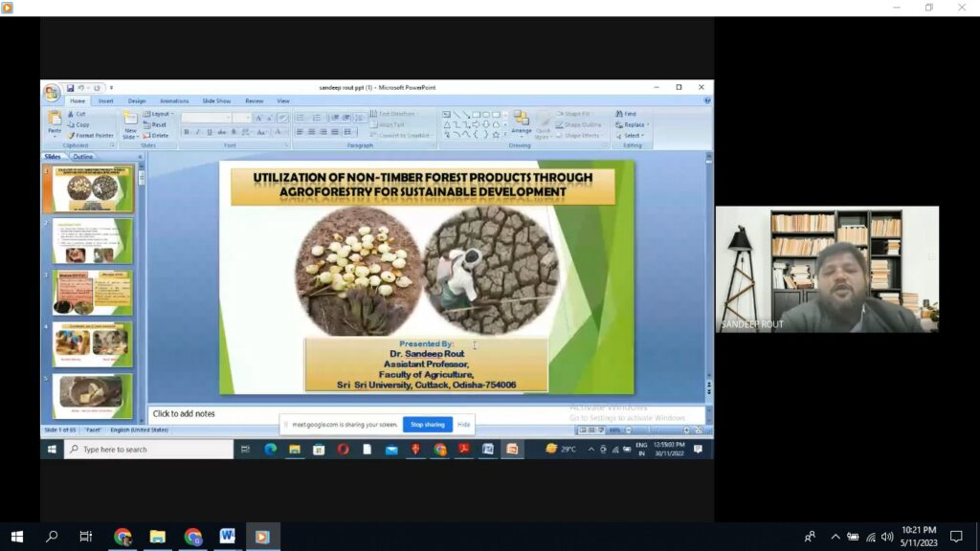Toggle Italic formatting in Font group
Screen dimensions: 980x551
[197, 132]
